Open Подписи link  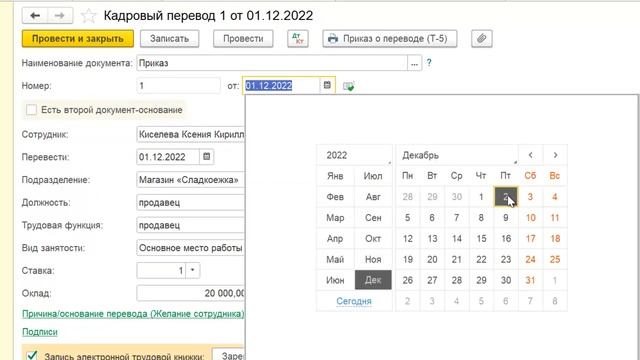[40, 332]
